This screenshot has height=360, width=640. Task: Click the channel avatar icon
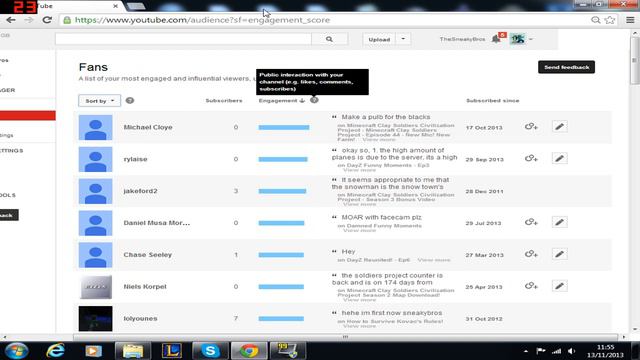click(x=518, y=39)
